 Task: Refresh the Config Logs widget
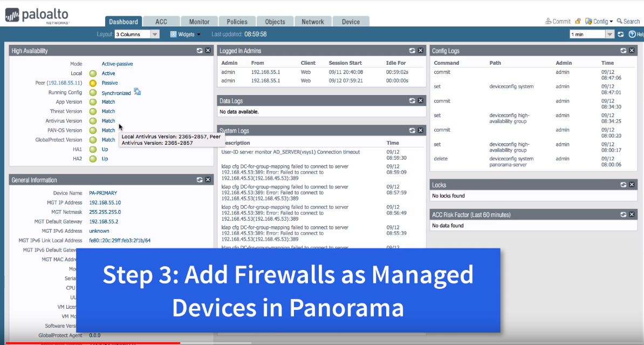click(x=624, y=51)
